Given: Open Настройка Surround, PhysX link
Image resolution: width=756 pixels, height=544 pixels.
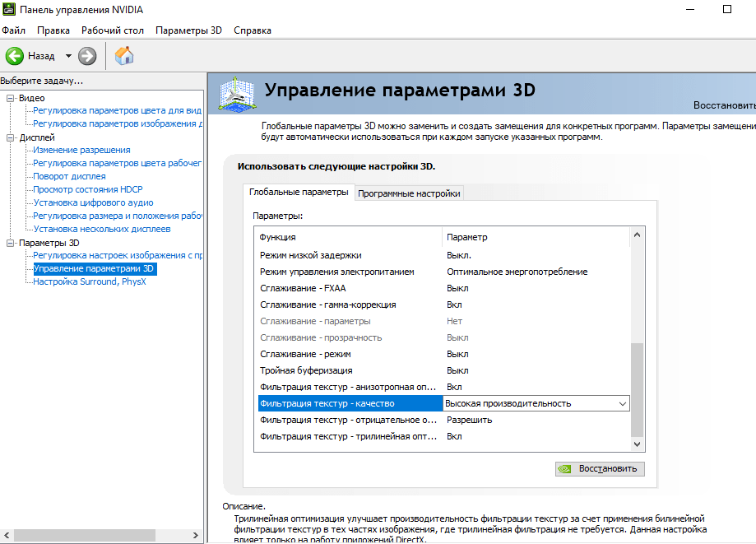Looking at the screenshot, I should pos(90,281).
